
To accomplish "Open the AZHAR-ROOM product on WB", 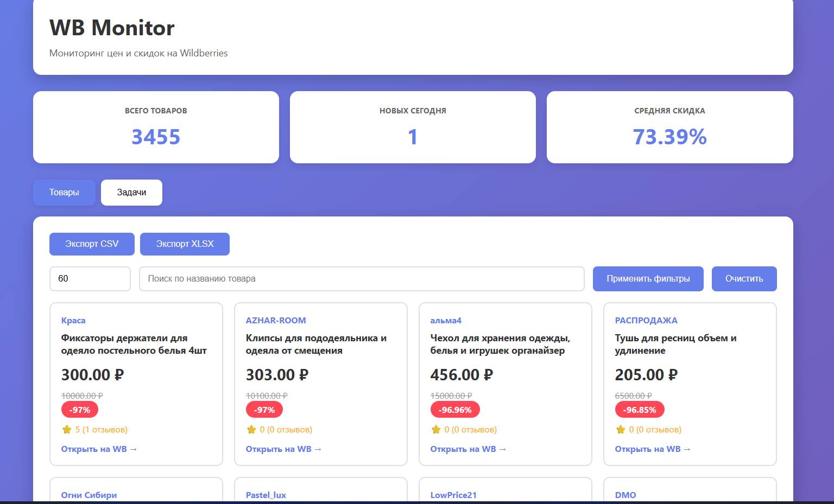I will [283, 449].
